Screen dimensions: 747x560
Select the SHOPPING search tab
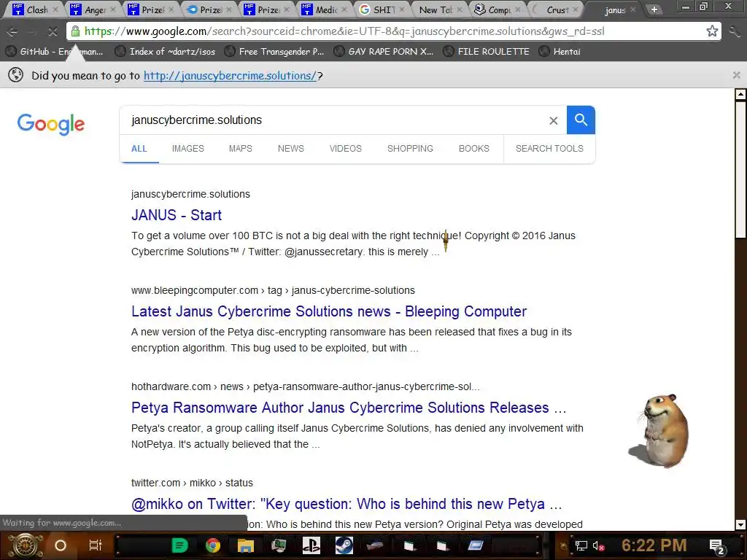tap(410, 149)
